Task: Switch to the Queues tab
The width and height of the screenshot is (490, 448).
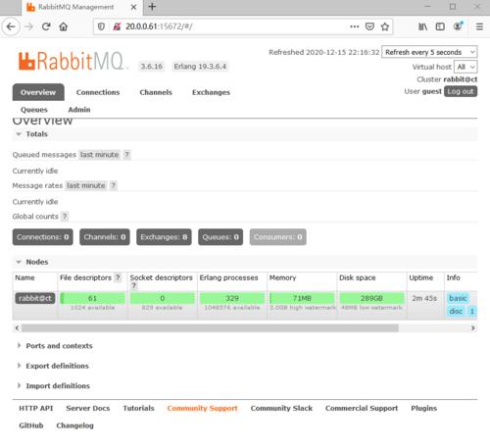Action: tap(34, 110)
